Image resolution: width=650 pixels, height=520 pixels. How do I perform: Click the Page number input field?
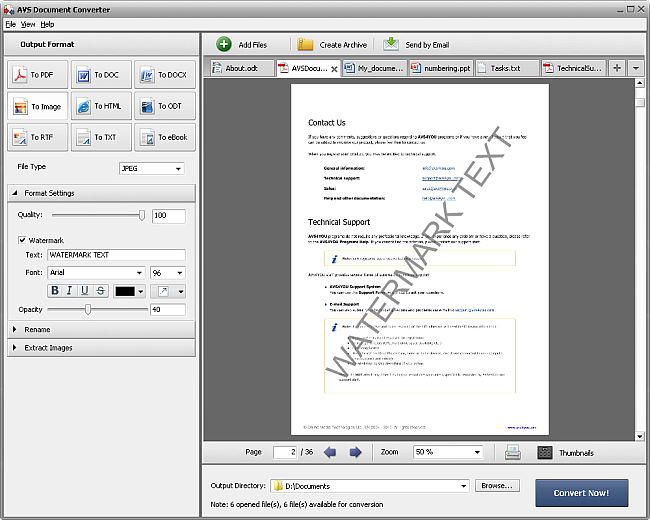[x=285, y=452]
